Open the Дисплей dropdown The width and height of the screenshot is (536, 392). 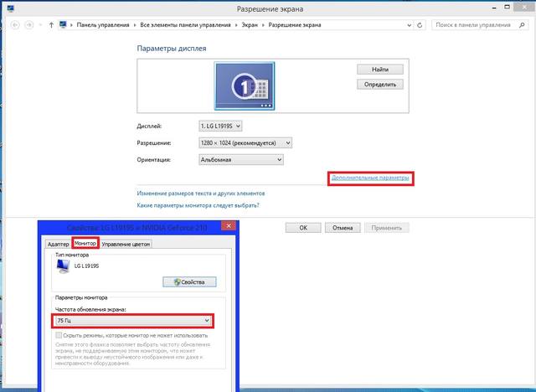220,126
